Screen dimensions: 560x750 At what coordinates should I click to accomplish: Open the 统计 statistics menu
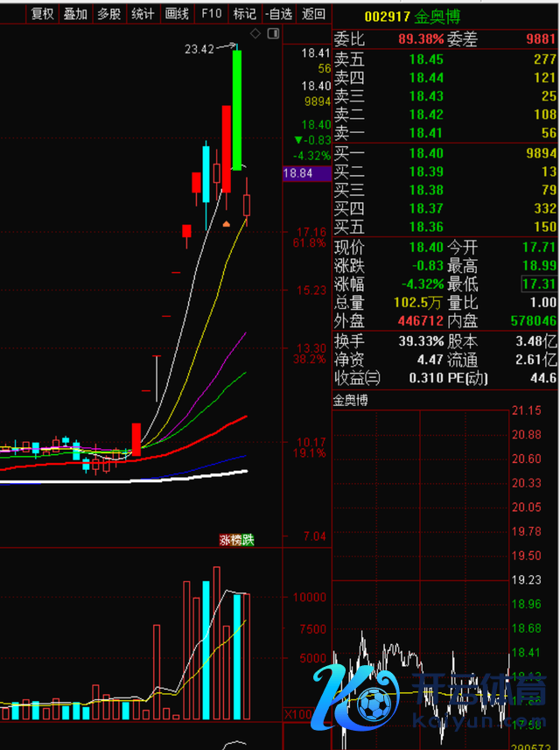coord(143,13)
